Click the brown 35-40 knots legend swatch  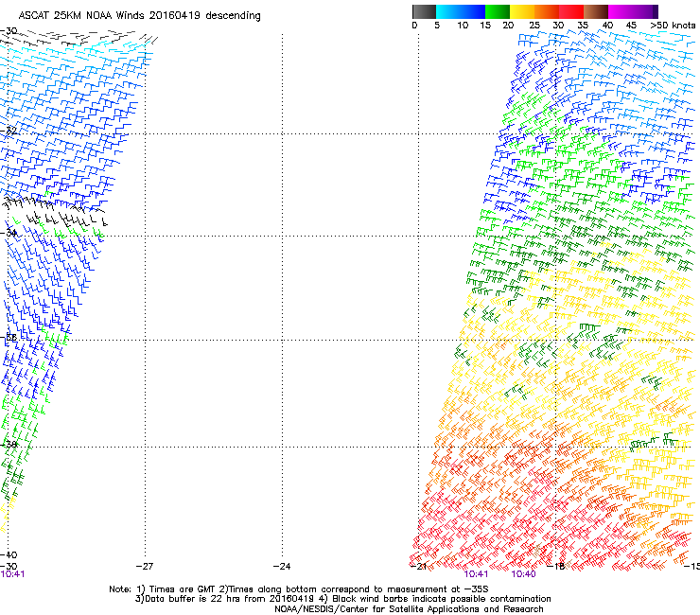point(596,11)
